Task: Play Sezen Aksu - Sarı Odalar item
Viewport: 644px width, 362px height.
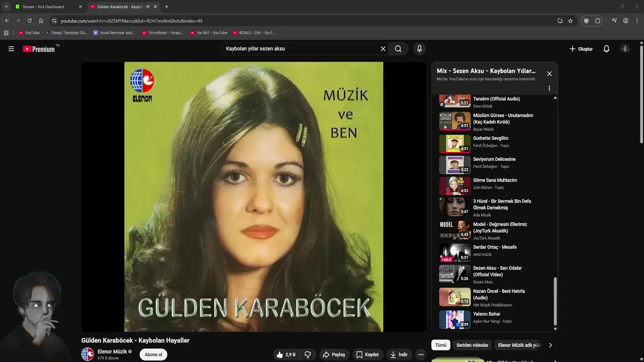Action: [x=496, y=275]
